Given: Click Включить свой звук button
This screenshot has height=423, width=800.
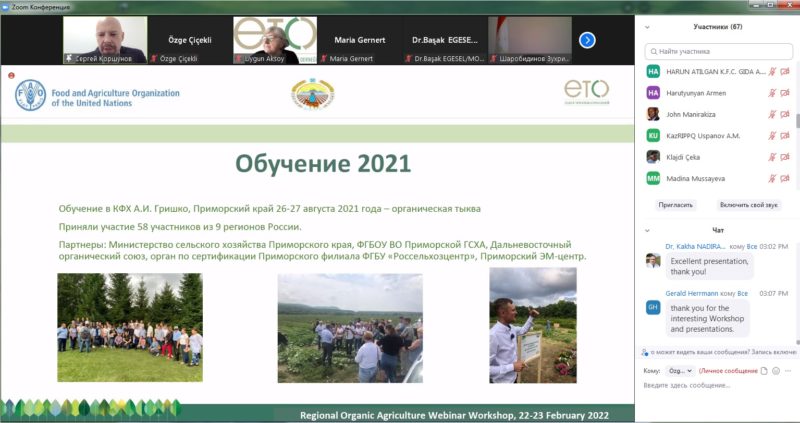Looking at the screenshot, I should click(748, 205).
